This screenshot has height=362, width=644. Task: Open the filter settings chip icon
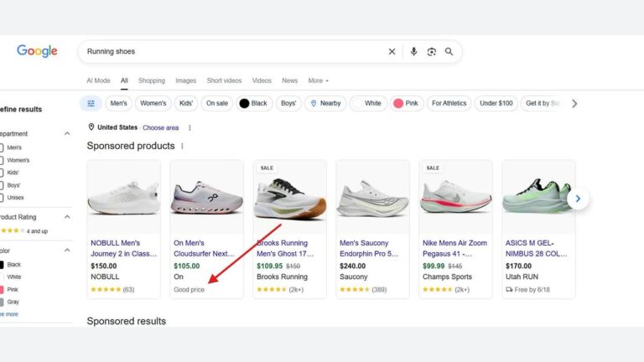pos(91,103)
